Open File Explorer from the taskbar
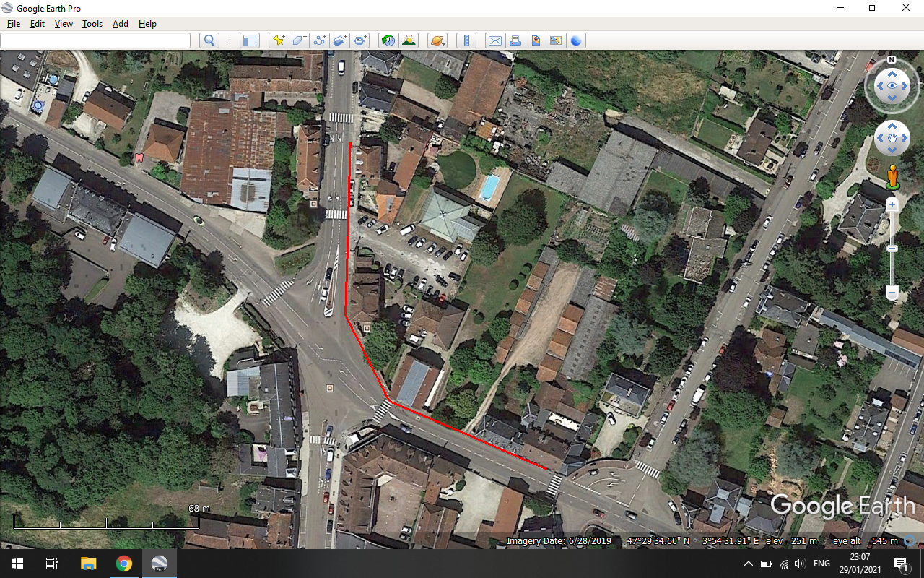 tap(88, 564)
